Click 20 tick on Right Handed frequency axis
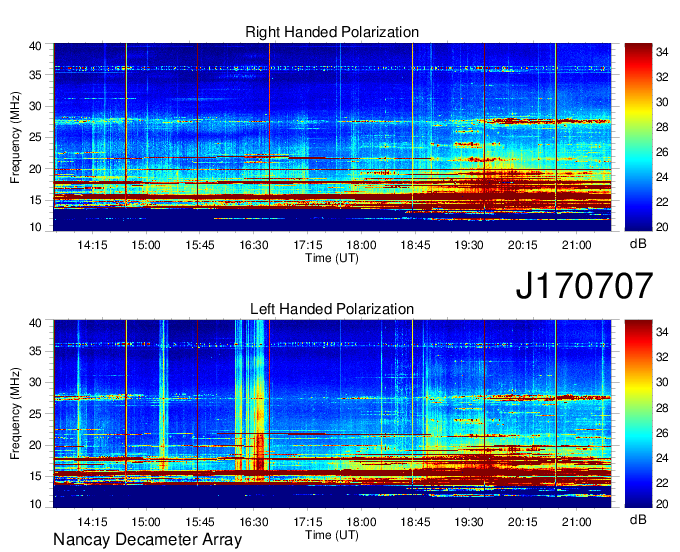680x552 pixels. tap(35, 169)
